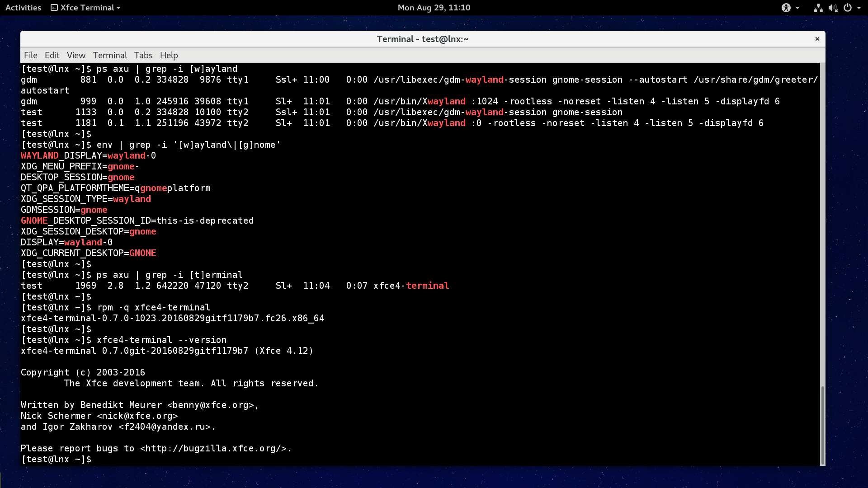Click the wired network status icon

coord(818,8)
